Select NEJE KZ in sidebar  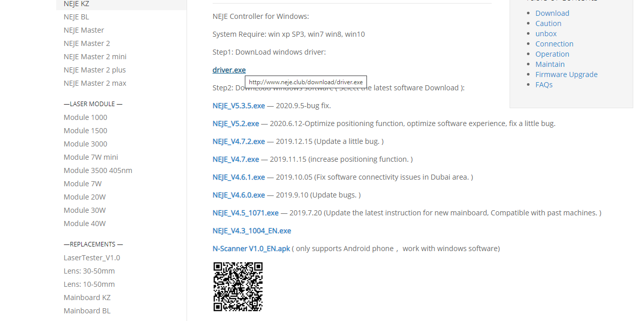point(76,4)
